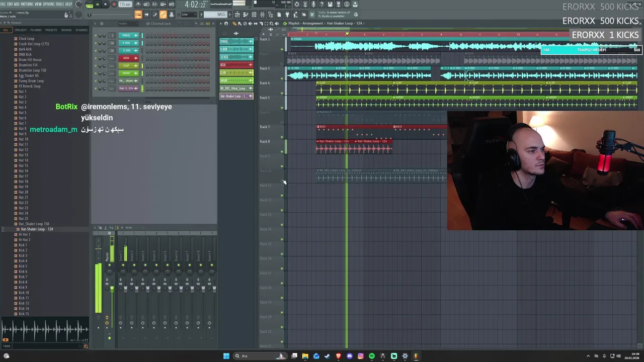Mute playlist Track 4 with its LED
644x362 pixels.
coord(282,93)
